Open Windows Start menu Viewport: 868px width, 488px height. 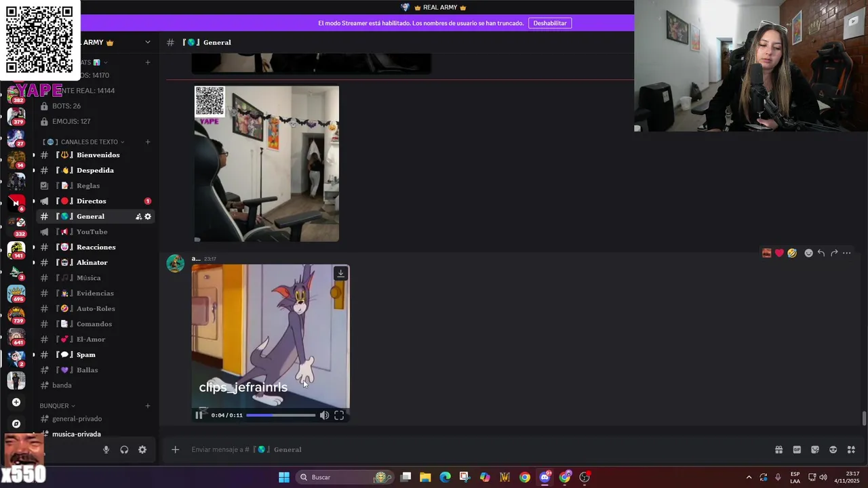point(284,477)
